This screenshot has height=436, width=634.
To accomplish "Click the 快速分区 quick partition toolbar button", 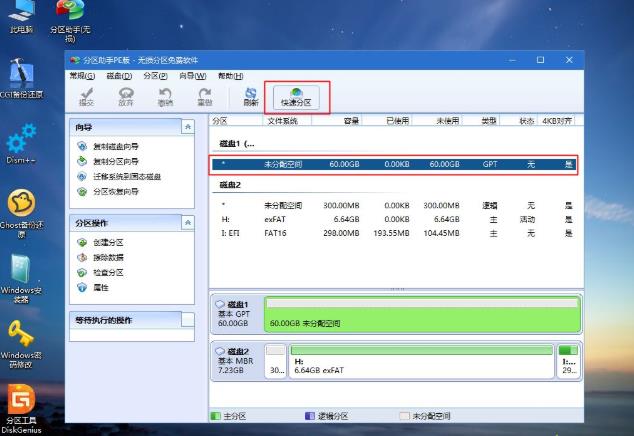I will click(x=296, y=96).
